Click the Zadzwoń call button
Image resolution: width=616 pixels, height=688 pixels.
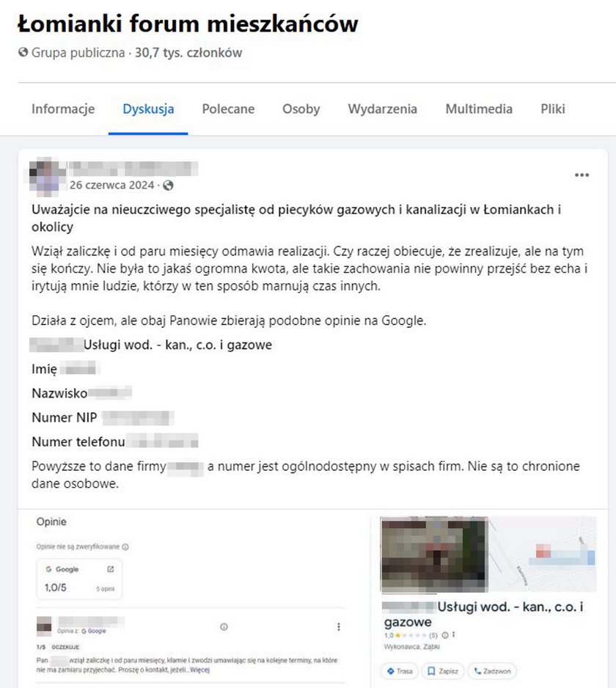click(x=492, y=671)
